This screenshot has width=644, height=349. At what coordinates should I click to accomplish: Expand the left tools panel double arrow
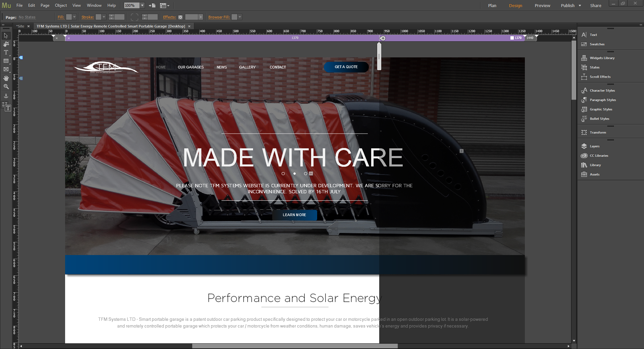pos(3,25)
